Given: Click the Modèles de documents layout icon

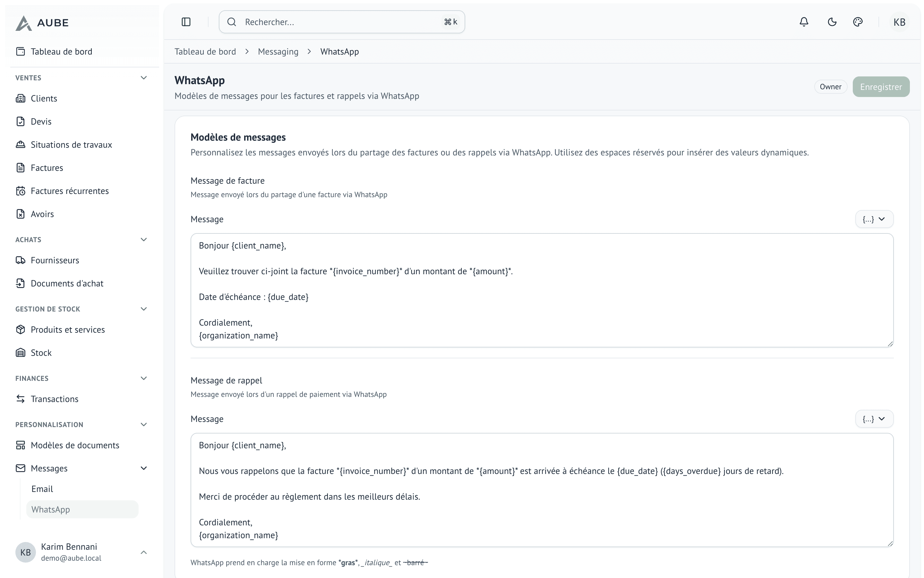Looking at the screenshot, I should click(21, 445).
